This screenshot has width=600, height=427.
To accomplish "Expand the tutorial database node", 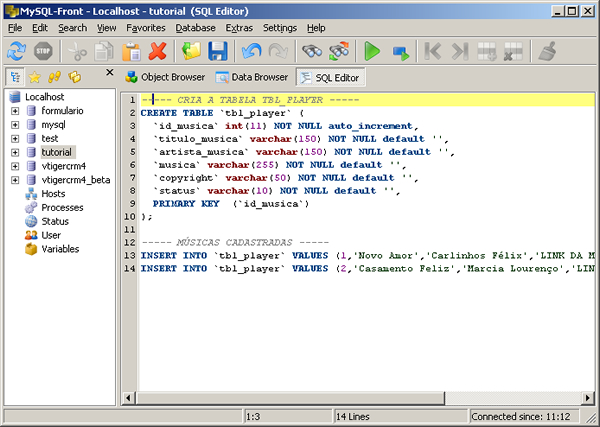I will pos(15,152).
